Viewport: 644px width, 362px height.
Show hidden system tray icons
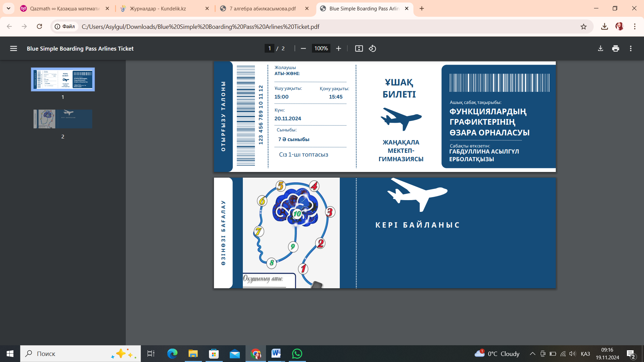point(532,354)
